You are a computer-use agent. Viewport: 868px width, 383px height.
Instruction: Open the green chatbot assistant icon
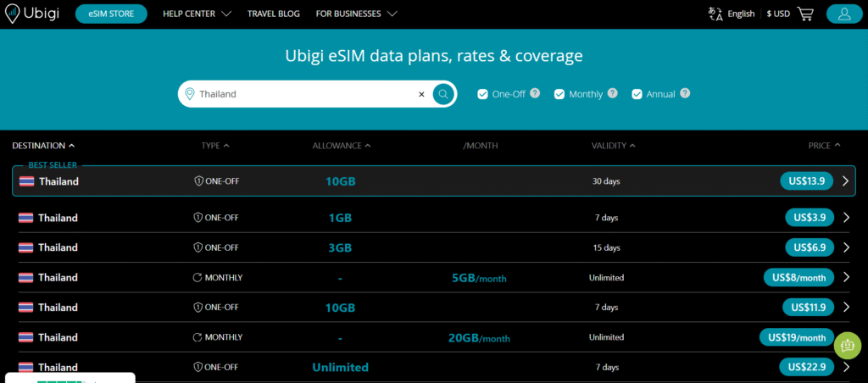coord(847,346)
